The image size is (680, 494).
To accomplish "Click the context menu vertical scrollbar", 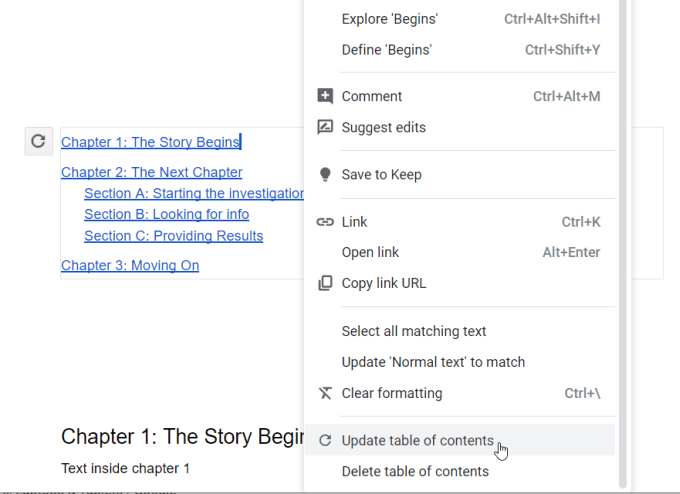I will tap(622, 240).
